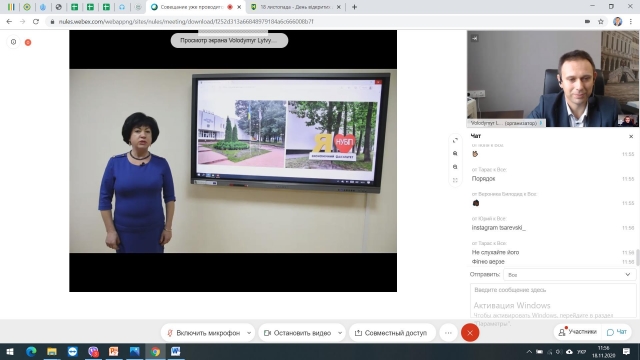Click the 'Instagram tsarevski_' chat message
The image size is (640, 360).
click(498, 228)
